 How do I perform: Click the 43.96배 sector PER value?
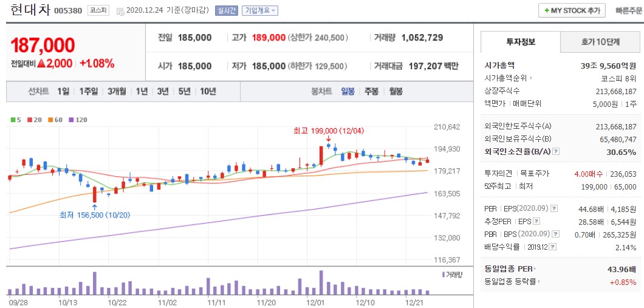(x=622, y=269)
